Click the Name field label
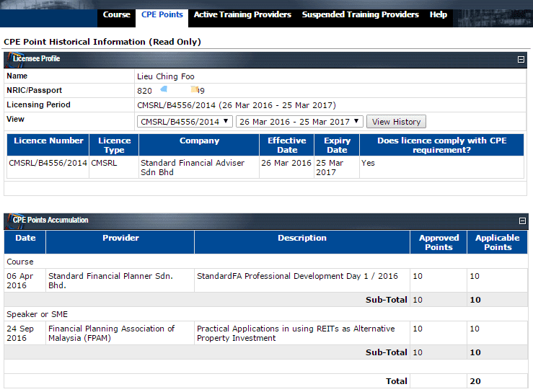The width and height of the screenshot is (533, 392). pyautogui.click(x=17, y=76)
